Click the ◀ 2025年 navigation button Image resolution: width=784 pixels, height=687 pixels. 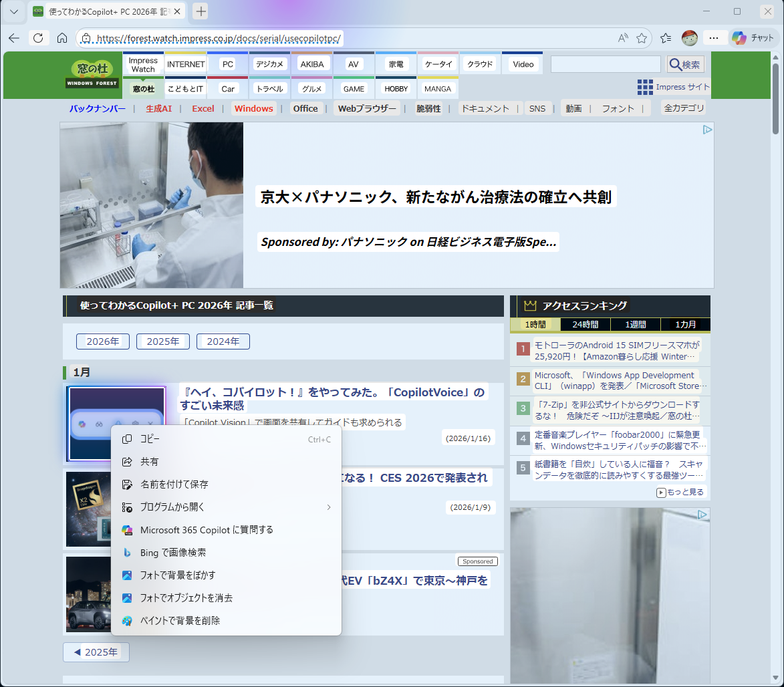coord(96,652)
